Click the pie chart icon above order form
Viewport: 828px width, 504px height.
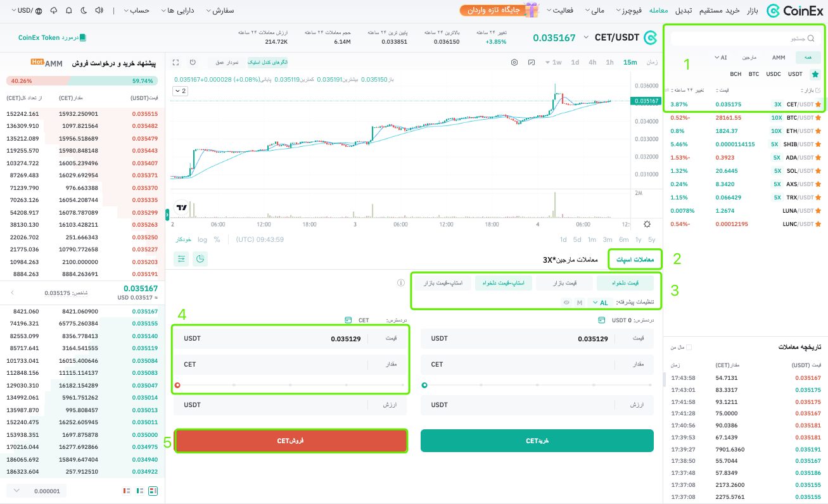[200, 258]
